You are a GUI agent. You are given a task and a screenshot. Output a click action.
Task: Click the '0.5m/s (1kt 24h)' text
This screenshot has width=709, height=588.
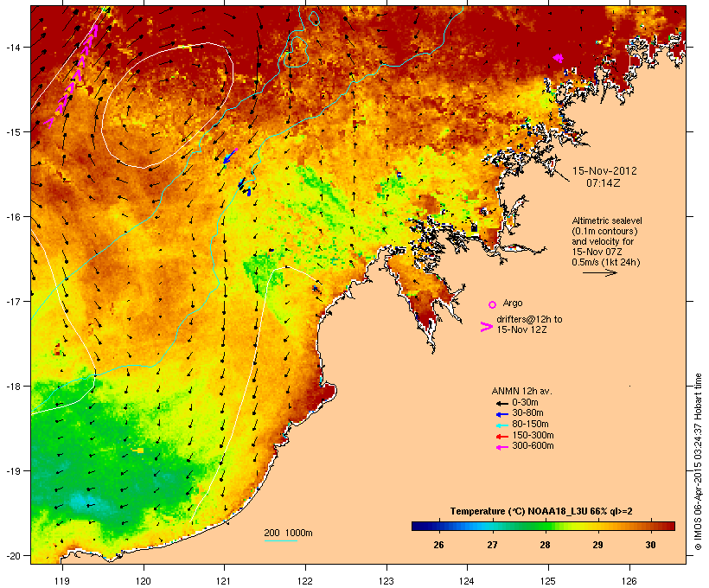pos(606,262)
